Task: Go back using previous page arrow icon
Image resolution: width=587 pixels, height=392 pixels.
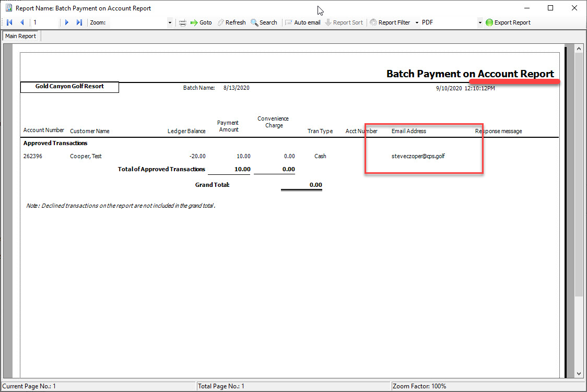Action: pos(21,22)
